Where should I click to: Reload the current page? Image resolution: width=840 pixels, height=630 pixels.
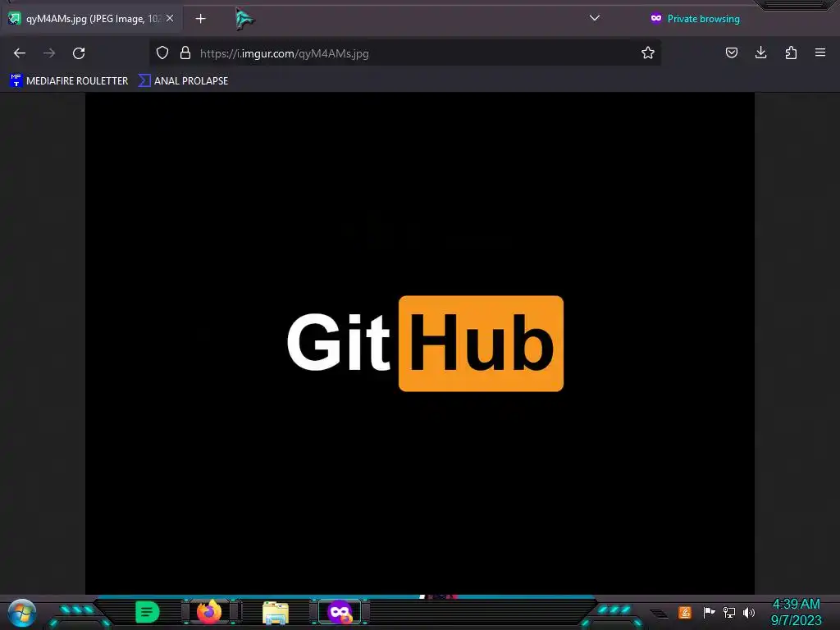click(x=79, y=53)
